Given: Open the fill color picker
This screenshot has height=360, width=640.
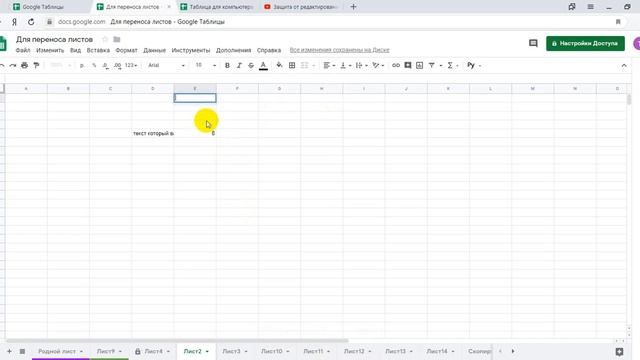Looking at the screenshot, I should pyautogui.click(x=279, y=65).
